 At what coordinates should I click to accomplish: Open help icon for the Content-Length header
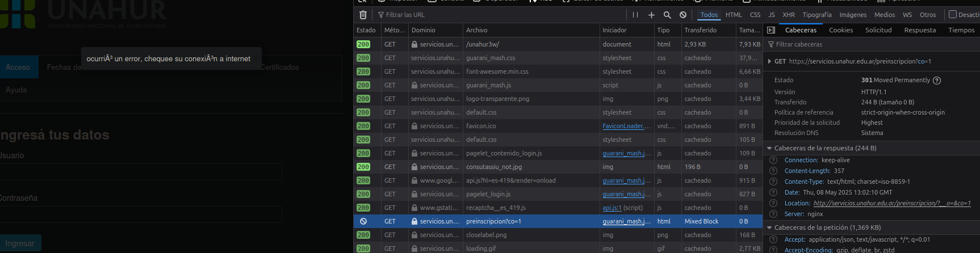point(773,171)
